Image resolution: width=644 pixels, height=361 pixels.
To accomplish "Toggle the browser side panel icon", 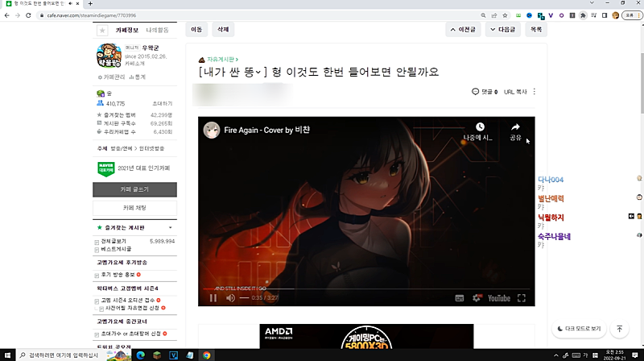I will point(605,15).
